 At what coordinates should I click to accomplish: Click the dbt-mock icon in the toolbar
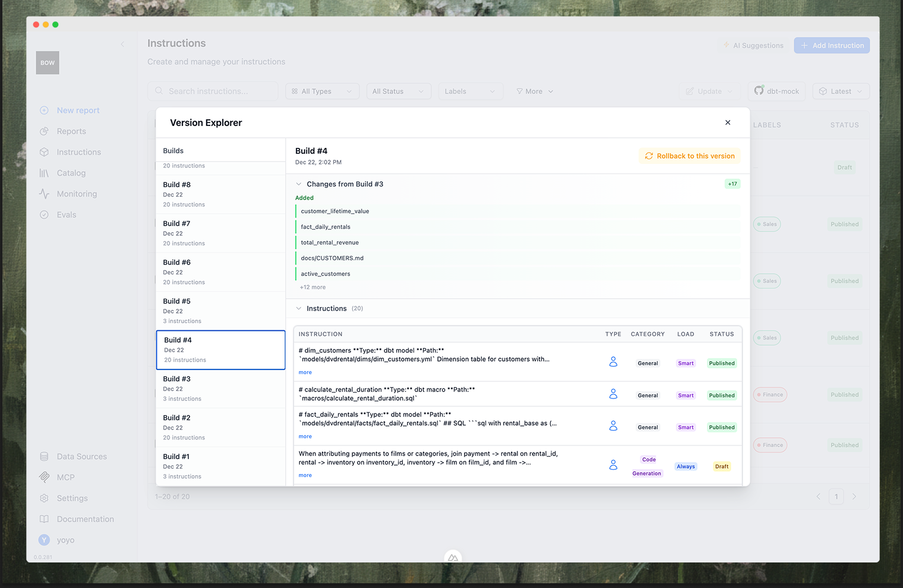[759, 91]
